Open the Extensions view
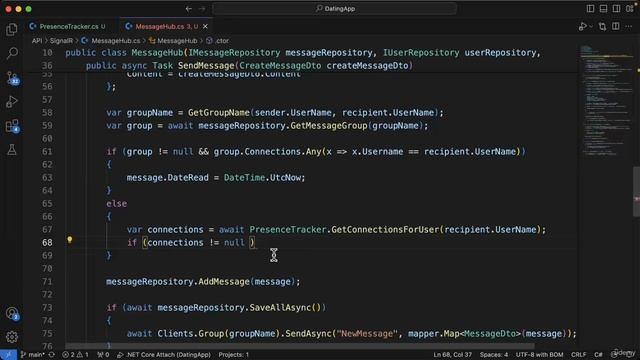 12,126
